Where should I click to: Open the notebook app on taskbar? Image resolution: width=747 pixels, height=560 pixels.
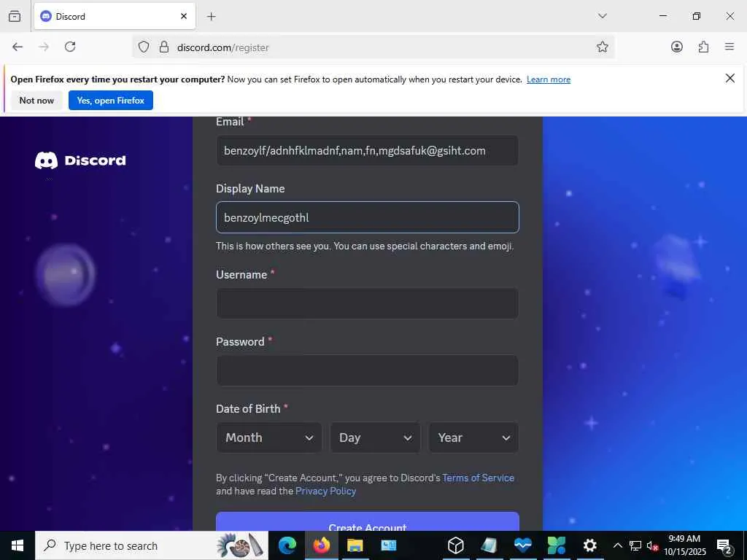[489, 545]
